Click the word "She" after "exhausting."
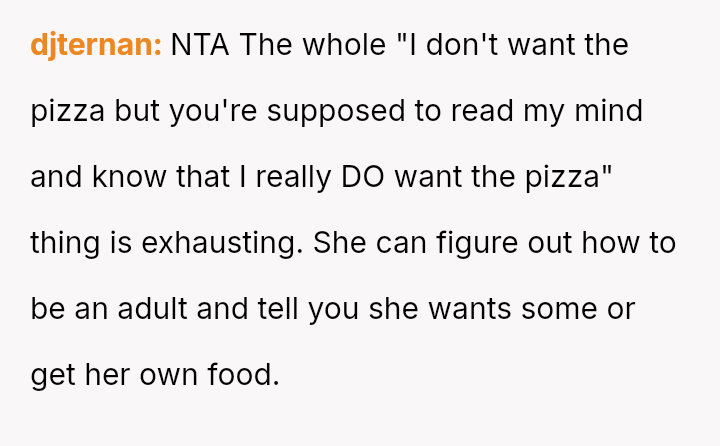 [x=340, y=243]
